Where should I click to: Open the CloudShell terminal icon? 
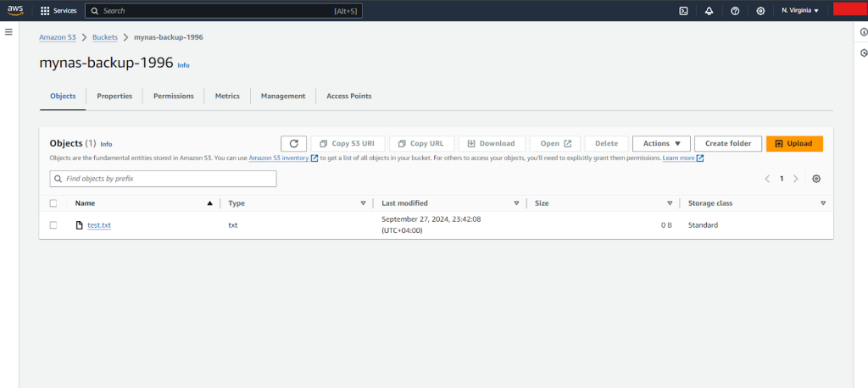pyautogui.click(x=683, y=11)
